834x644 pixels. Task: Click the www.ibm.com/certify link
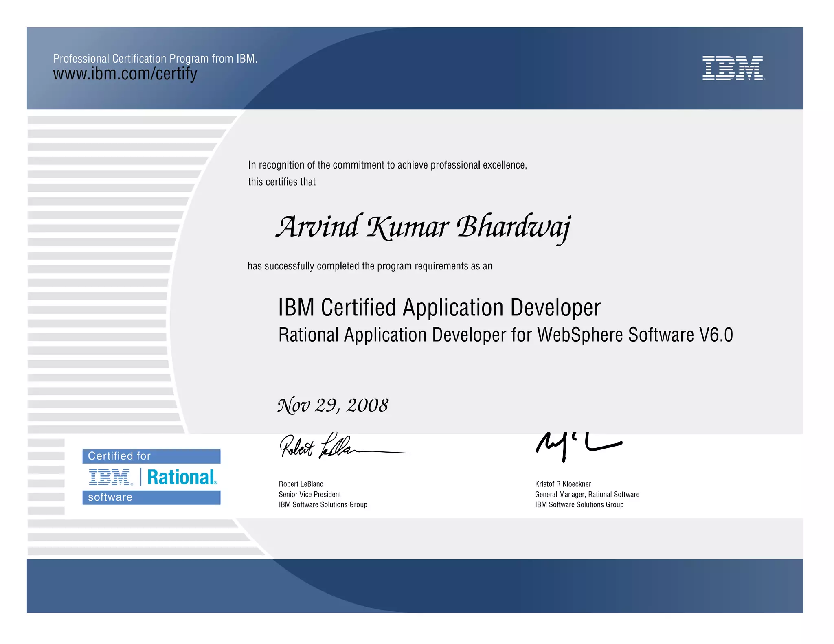click(125, 74)
